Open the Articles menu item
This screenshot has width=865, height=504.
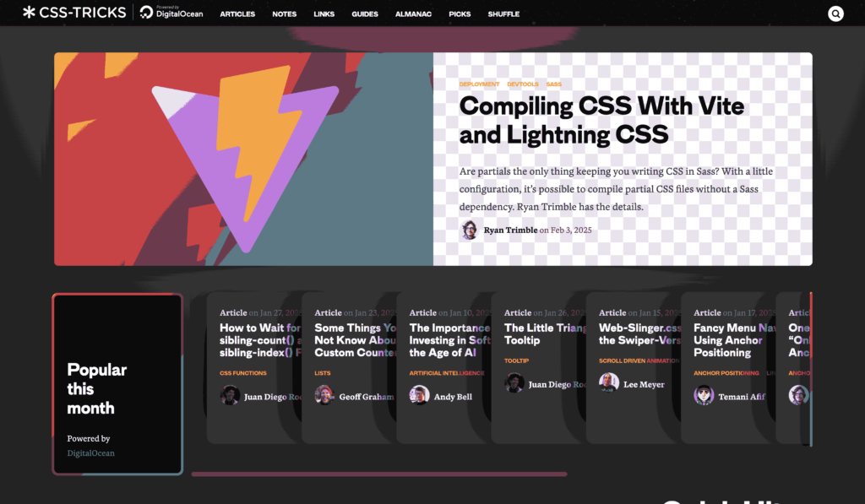[237, 14]
